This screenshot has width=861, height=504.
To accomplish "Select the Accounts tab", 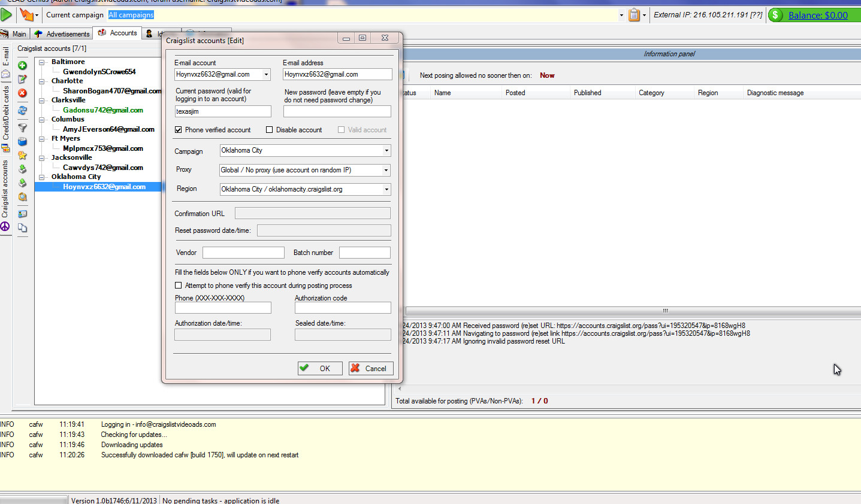I will [117, 33].
